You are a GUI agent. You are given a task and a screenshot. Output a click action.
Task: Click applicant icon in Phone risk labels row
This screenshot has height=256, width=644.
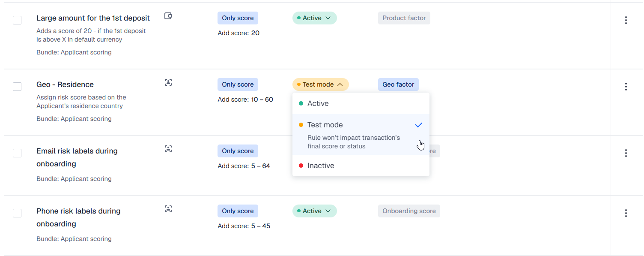pyautogui.click(x=168, y=209)
